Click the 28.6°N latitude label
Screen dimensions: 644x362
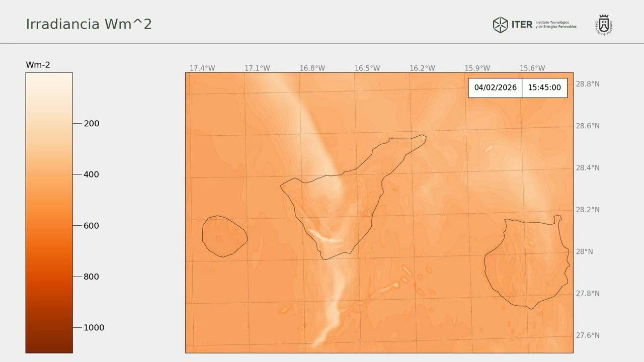588,126
